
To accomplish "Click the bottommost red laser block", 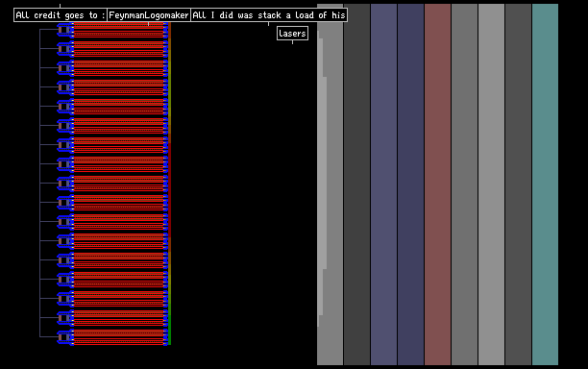I will 119,337.
